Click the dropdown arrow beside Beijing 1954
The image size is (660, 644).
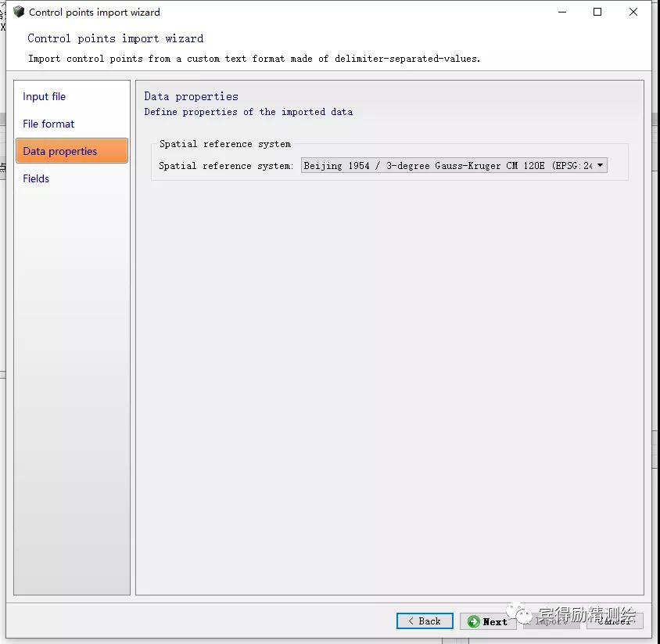tap(600, 165)
